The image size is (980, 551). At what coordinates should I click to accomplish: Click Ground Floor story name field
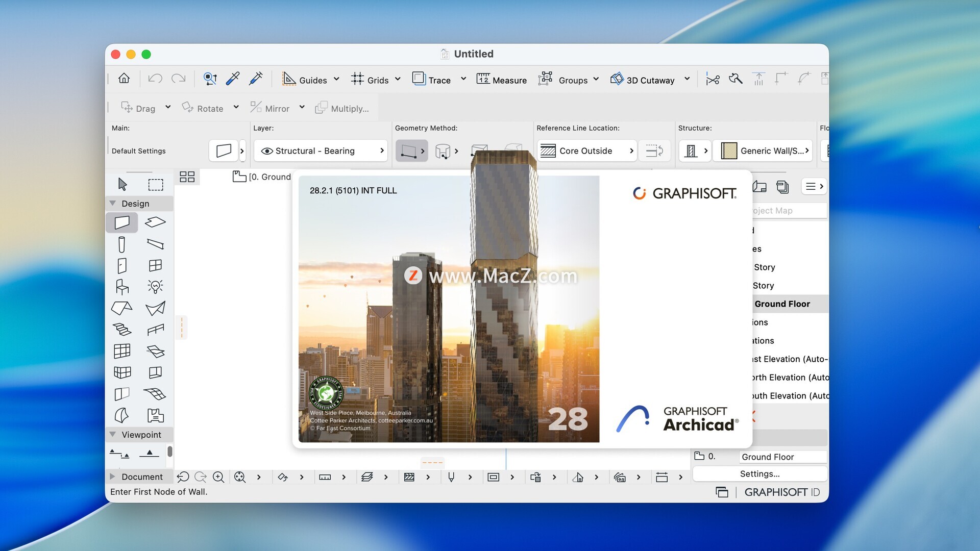coord(782,457)
